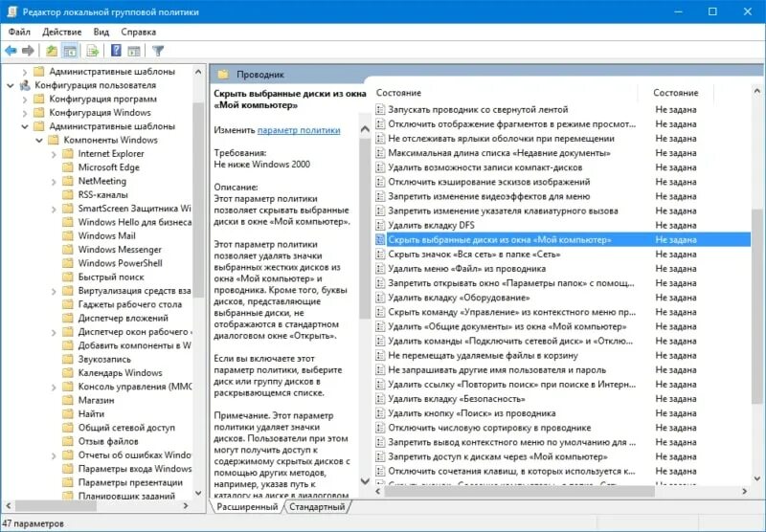The height and width of the screenshot is (532, 766).
Task: Open the Файл menu
Action: pyautogui.click(x=19, y=32)
